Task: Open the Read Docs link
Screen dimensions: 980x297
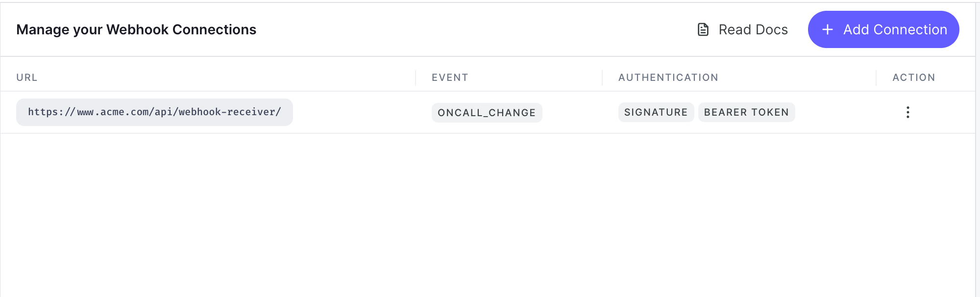Action: (x=742, y=29)
